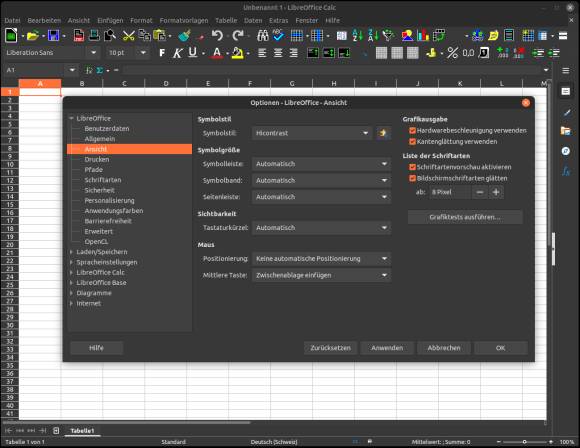Viewport: 580px width, 448px height.
Task: Click the Hilfe button in the dialog
Action: (x=96, y=348)
